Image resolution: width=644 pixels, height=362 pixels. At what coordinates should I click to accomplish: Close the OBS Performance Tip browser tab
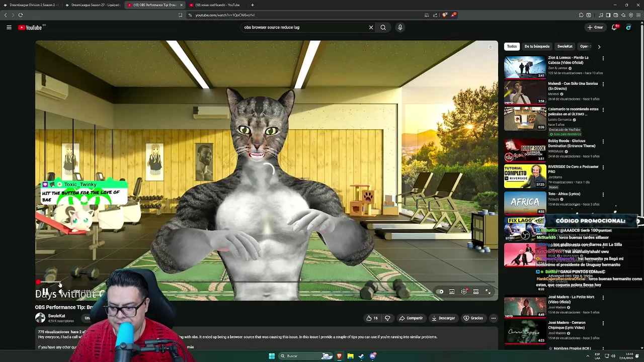point(181,5)
